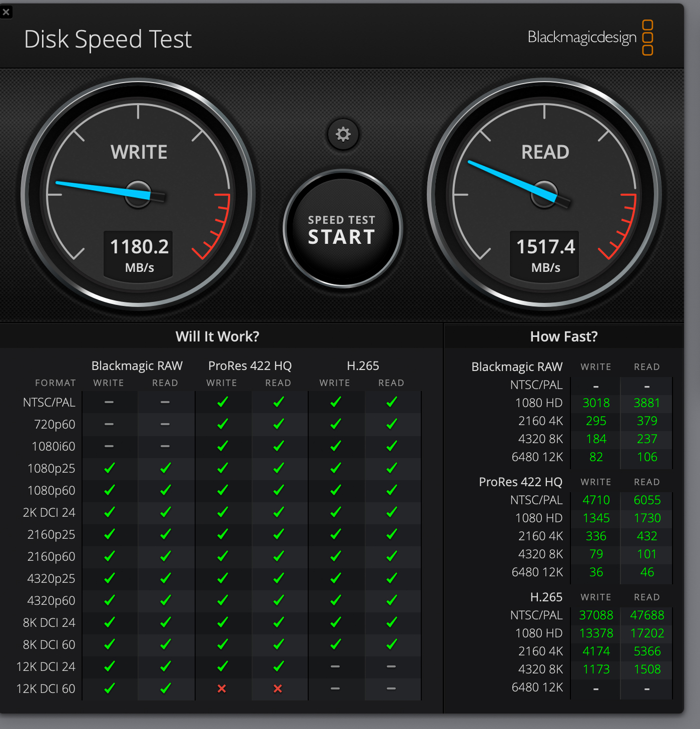Image resolution: width=700 pixels, height=729 pixels.
Task: Click the ProRes 422 HQ 1080 HD read value 1730
Action: pyautogui.click(x=647, y=518)
